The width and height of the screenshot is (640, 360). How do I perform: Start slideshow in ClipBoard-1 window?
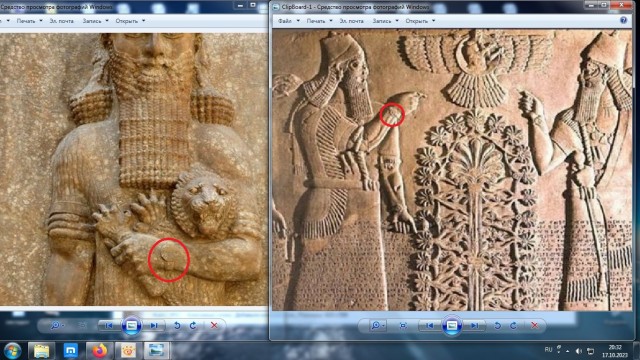tap(452, 325)
